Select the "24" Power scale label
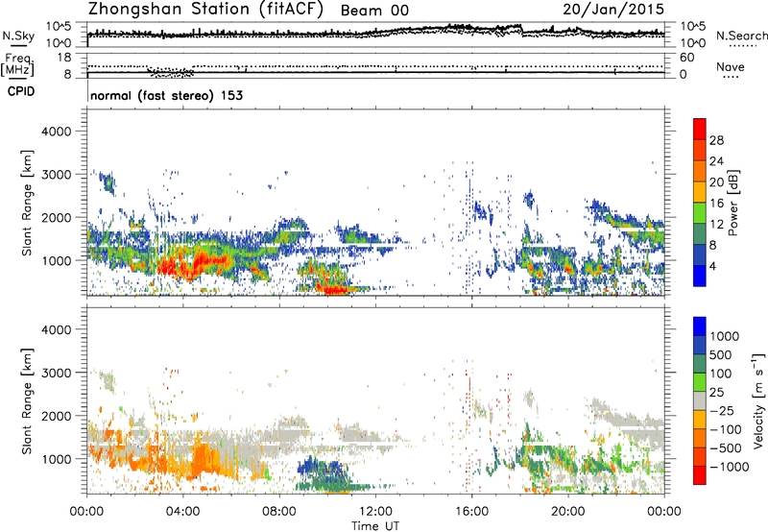 716,161
